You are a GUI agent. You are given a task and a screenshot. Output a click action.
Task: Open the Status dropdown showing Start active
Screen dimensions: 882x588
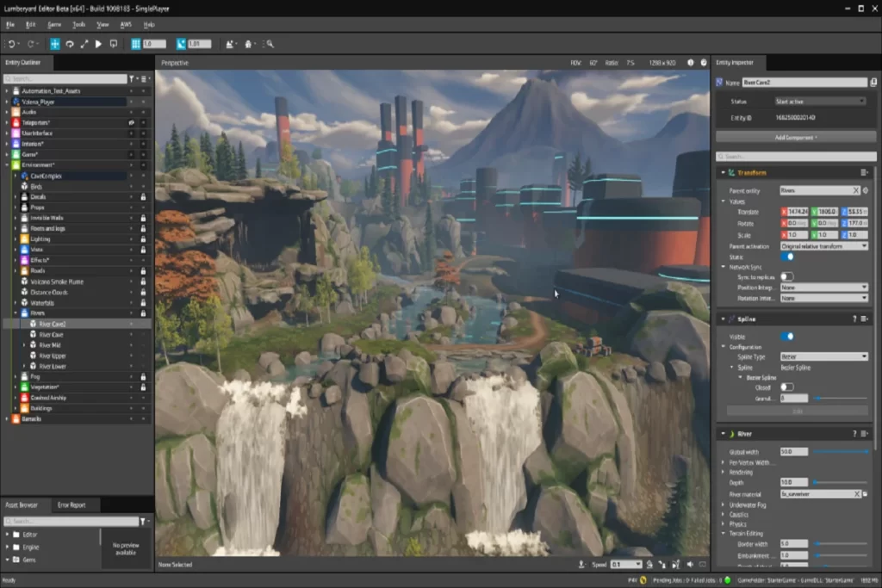(x=819, y=102)
